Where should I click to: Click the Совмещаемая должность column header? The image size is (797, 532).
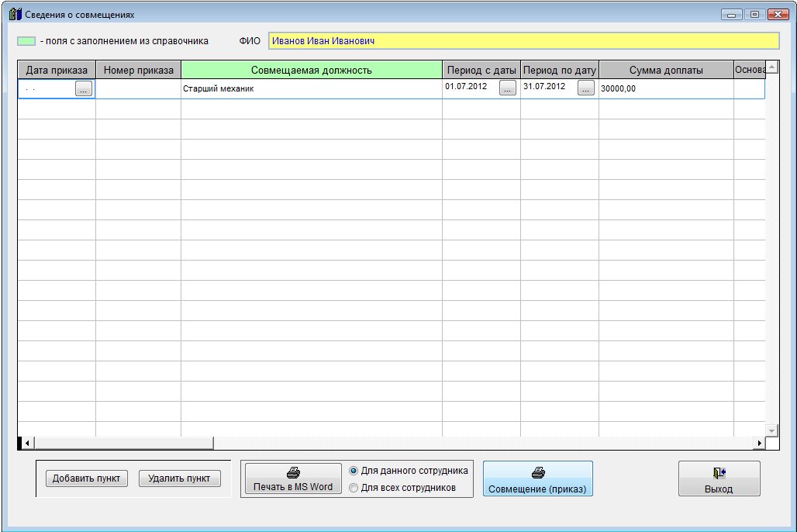click(312, 71)
